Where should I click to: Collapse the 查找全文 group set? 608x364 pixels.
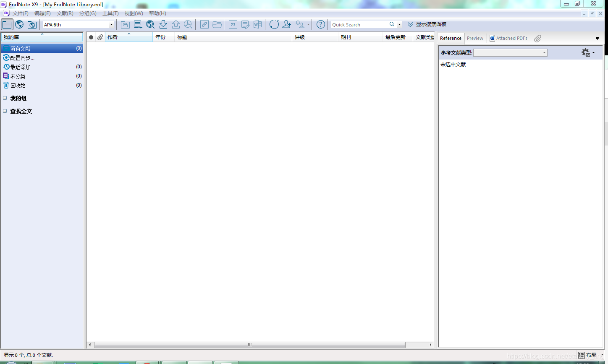tap(5, 111)
